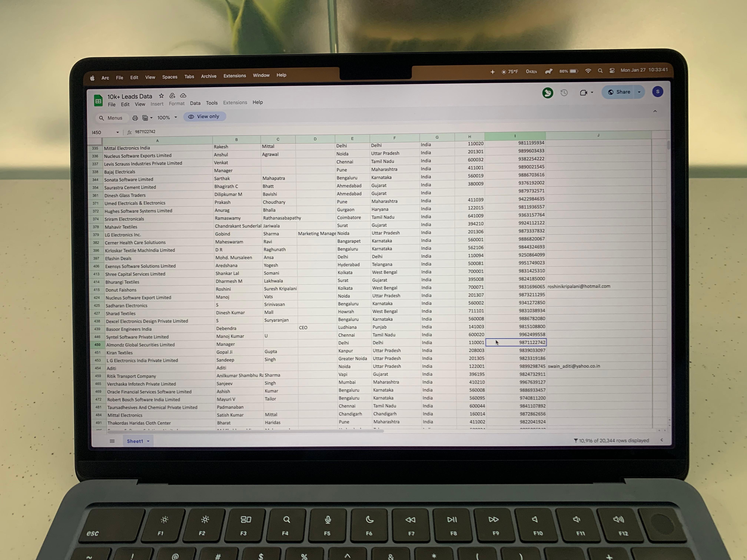This screenshot has width=747, height=560.
Task: Open the macOS Archive menu
Action: pos(209,76)
